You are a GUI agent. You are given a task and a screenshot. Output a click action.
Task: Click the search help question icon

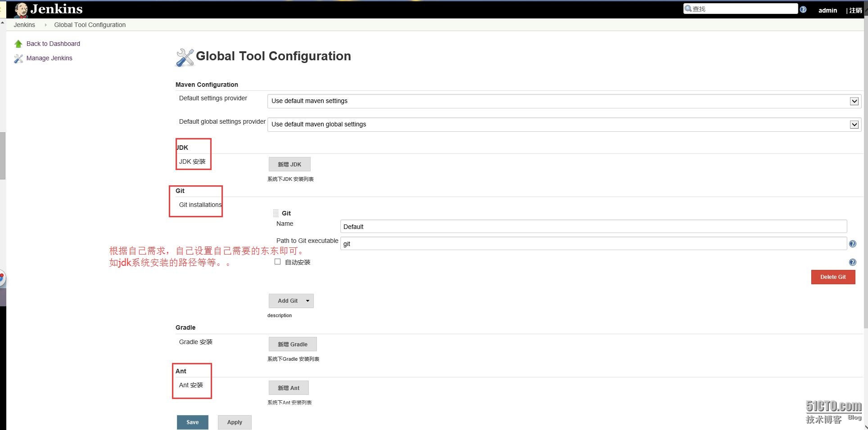[x=803, y=9]
